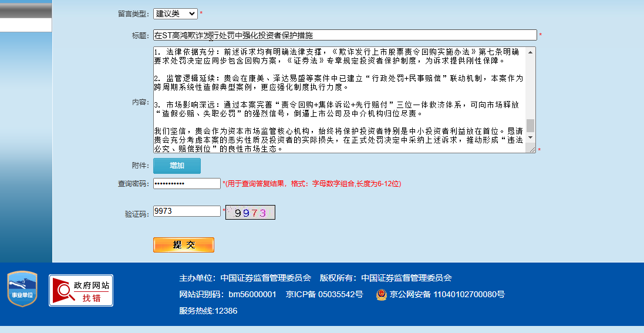The height and width of the screenshot is (333, 644).
Task: Click the 标题 label
Action: tap(140, 36)
